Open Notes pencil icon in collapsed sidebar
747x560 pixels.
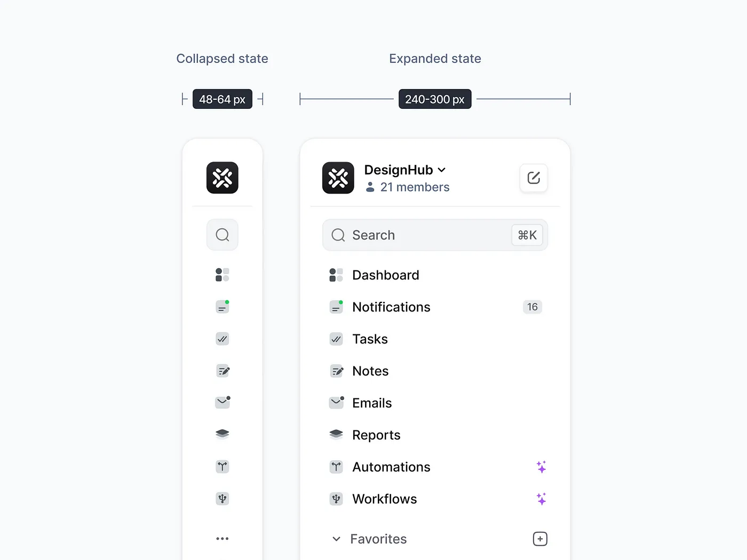pyautogui.click(x=222, y=371)
